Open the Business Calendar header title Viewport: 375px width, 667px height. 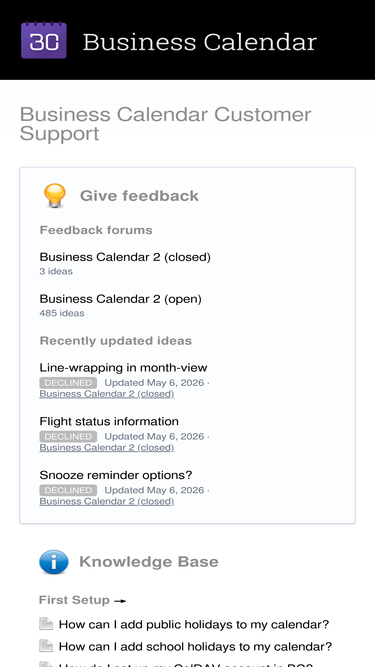click(200, 42)
